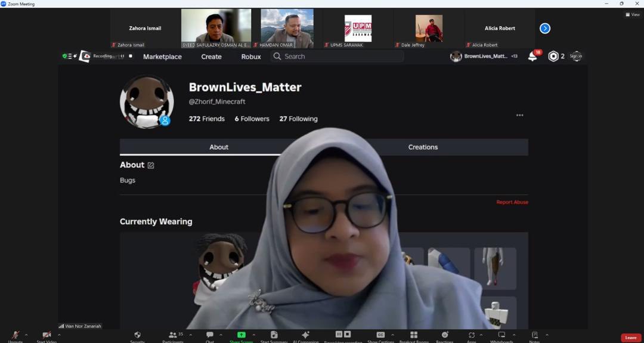Viewport: 644px width, 343px height.
Task: Expand the Share Screen options chevron
Action: click(x=254, y=335)
